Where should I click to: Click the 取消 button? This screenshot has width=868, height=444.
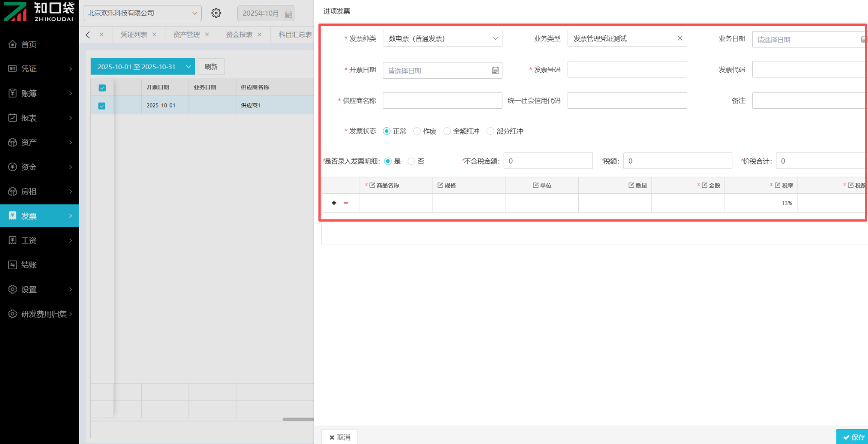coord(340,437)
